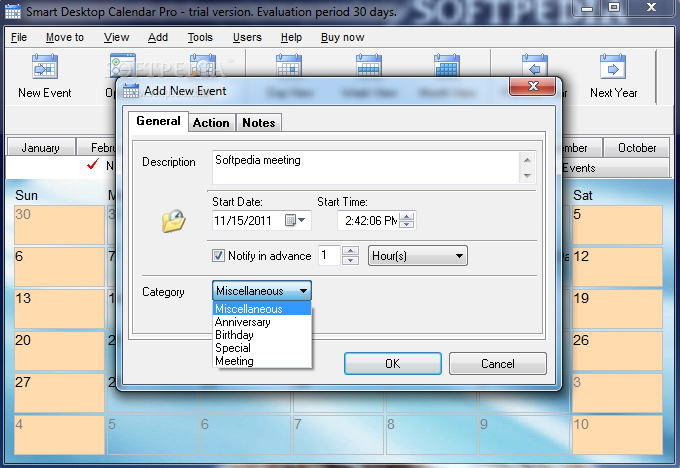Image resolution: width=680 pixels, height=468 pixels.
Task: Select Saturday 26 calendar cell
Action: [x=617, y=350]
